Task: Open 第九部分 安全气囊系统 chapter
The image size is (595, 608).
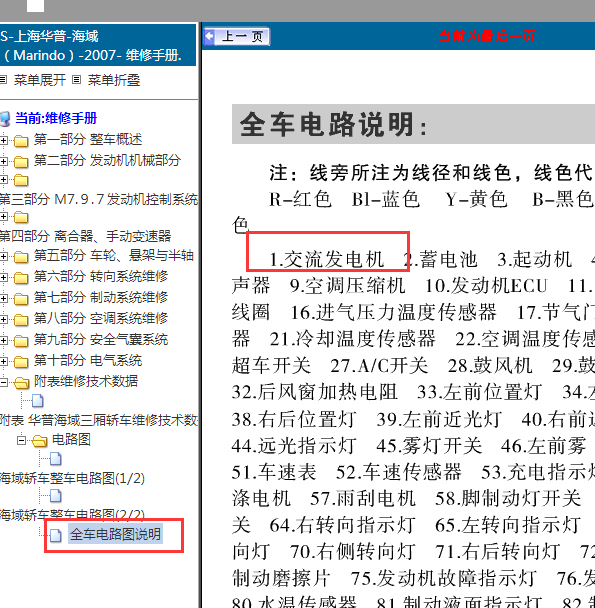Action: 101,339
